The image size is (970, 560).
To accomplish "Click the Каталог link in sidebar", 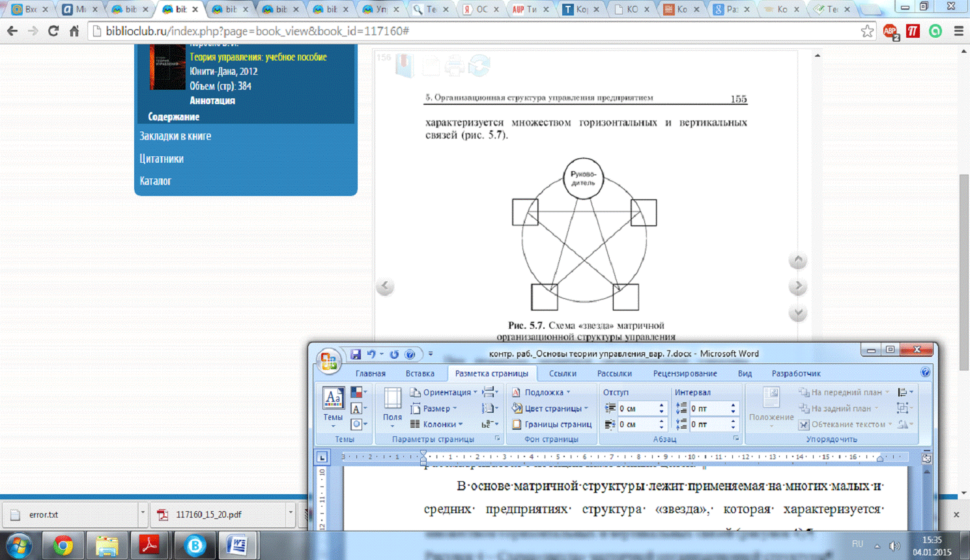I will [155, 181].
